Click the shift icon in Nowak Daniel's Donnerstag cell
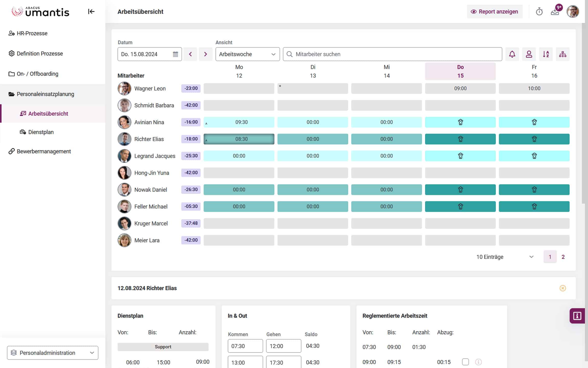Viewport: 588px width, 368px height. 460,190
